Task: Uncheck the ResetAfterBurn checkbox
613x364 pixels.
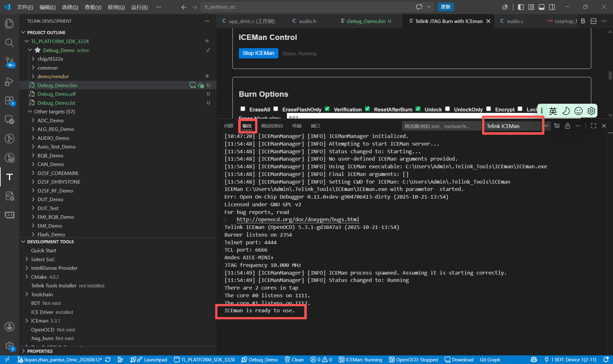Action: click(x=367, y=109)
